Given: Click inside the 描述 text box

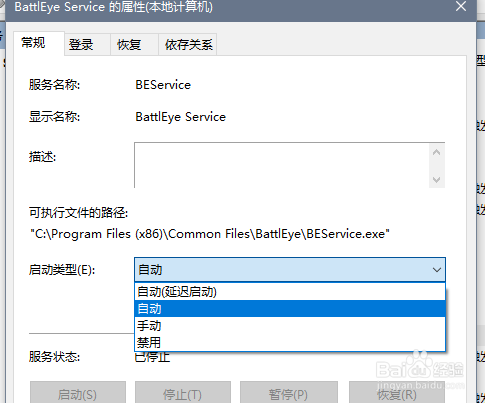Looking at the screenshot, I should tap(282, 165).
